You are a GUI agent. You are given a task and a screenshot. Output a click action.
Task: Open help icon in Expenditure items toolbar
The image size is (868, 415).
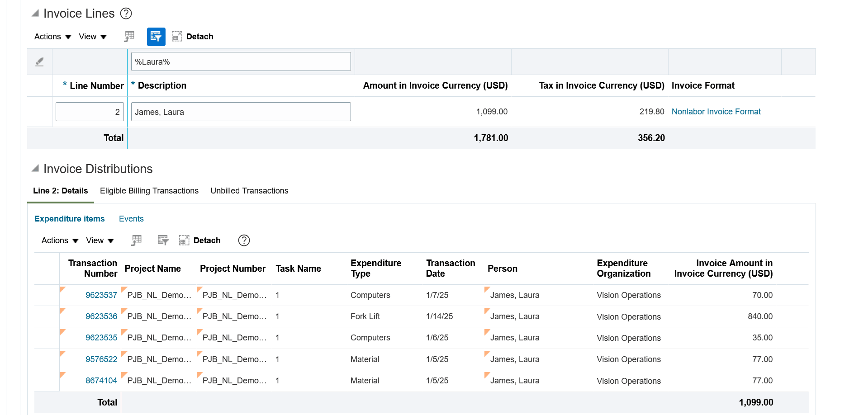pyautogui.click(x=244, y=241)
